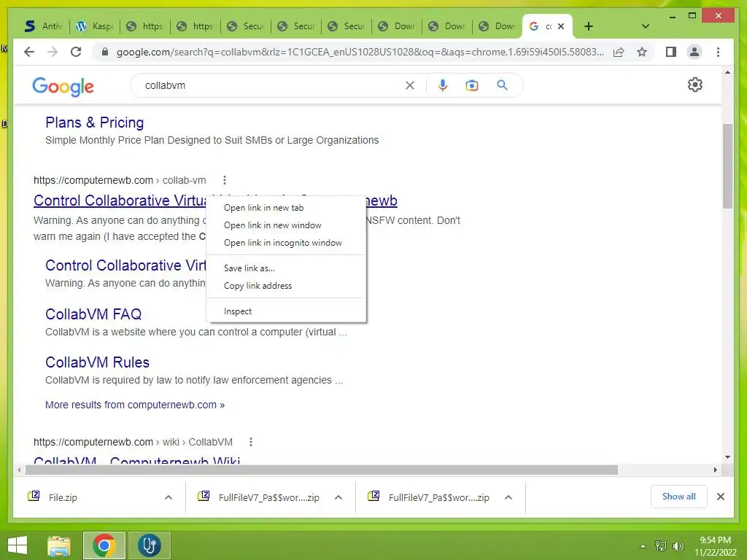
Task: Start voice search with microphone icon
Action: 443,85
